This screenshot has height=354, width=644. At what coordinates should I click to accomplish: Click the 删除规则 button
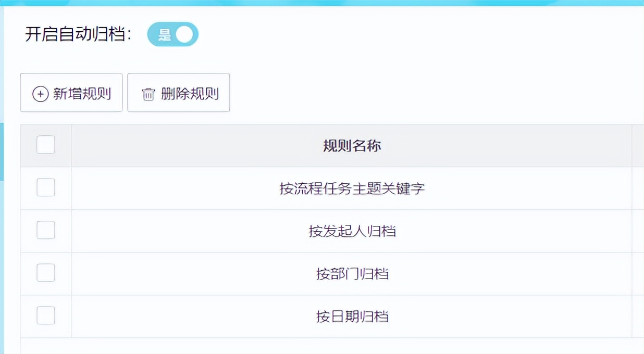click(x=179, y=93)
